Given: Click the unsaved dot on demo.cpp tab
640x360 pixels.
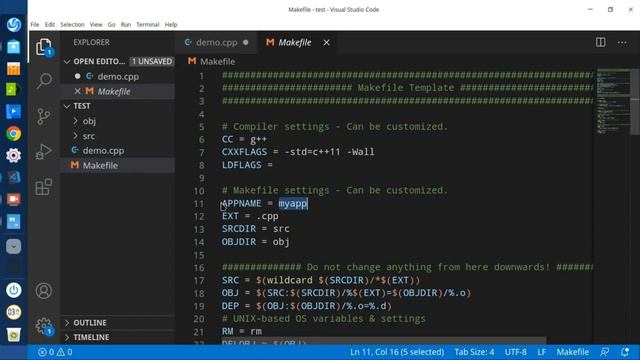Looking at the screenshot, I should coord(246,42).
